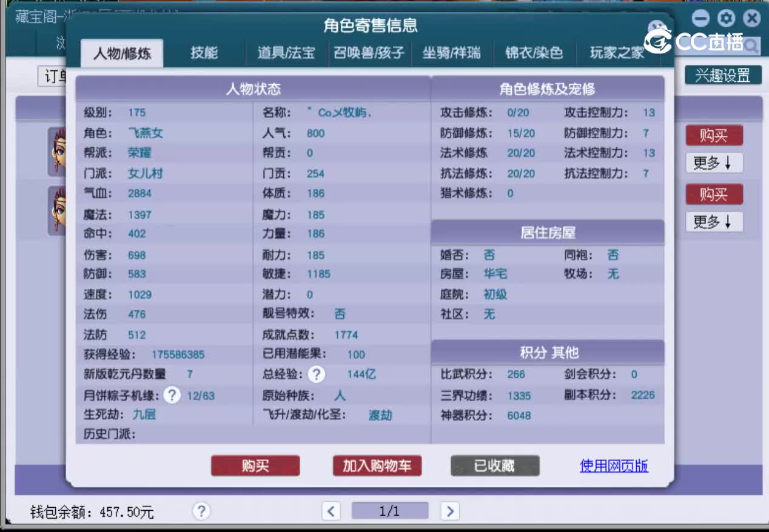Click the CC直播 search magnifier icon
The width and height of the screenshot is (769, 532).
click(x=752, y=45)
